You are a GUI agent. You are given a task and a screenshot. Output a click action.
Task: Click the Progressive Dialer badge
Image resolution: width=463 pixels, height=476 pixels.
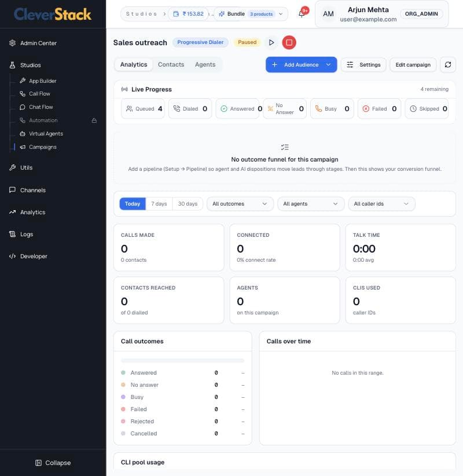tap(200, 42)
